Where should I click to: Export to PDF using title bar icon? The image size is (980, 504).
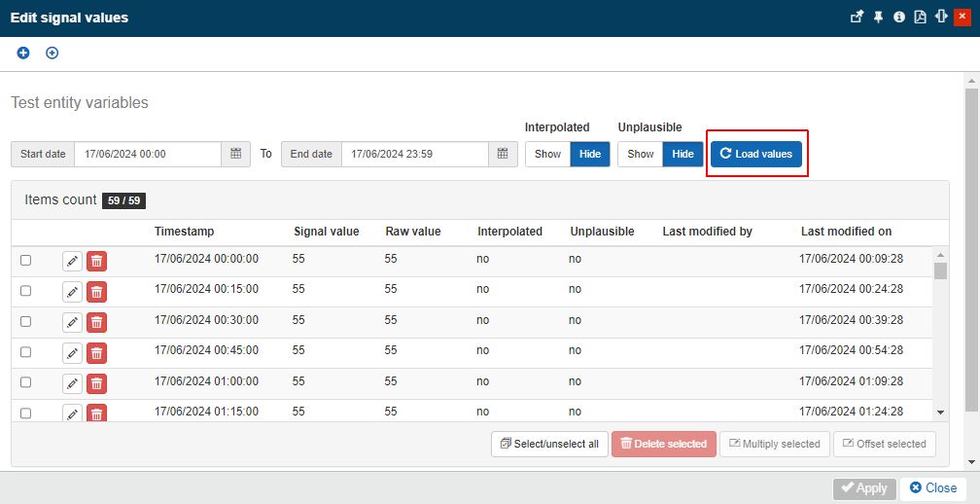pos(920,18)
